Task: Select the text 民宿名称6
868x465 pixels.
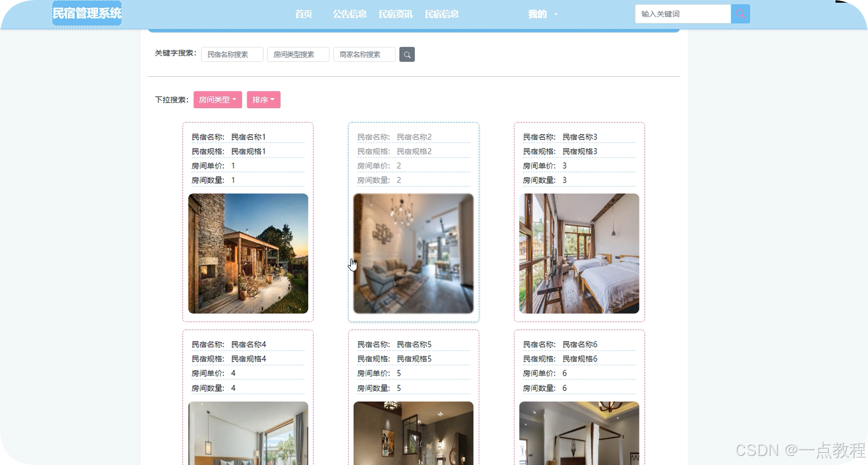Action: pyautogui.click(x=580, y=345)
